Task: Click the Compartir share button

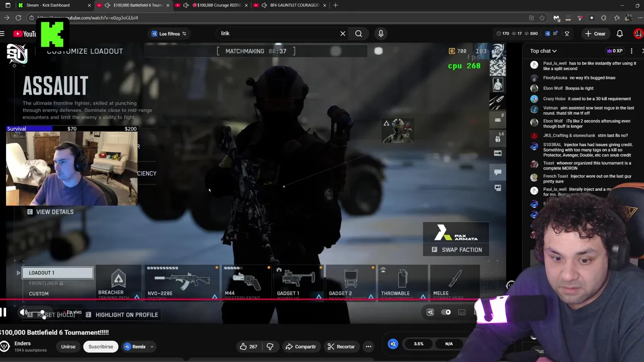Action: (301, 346)
